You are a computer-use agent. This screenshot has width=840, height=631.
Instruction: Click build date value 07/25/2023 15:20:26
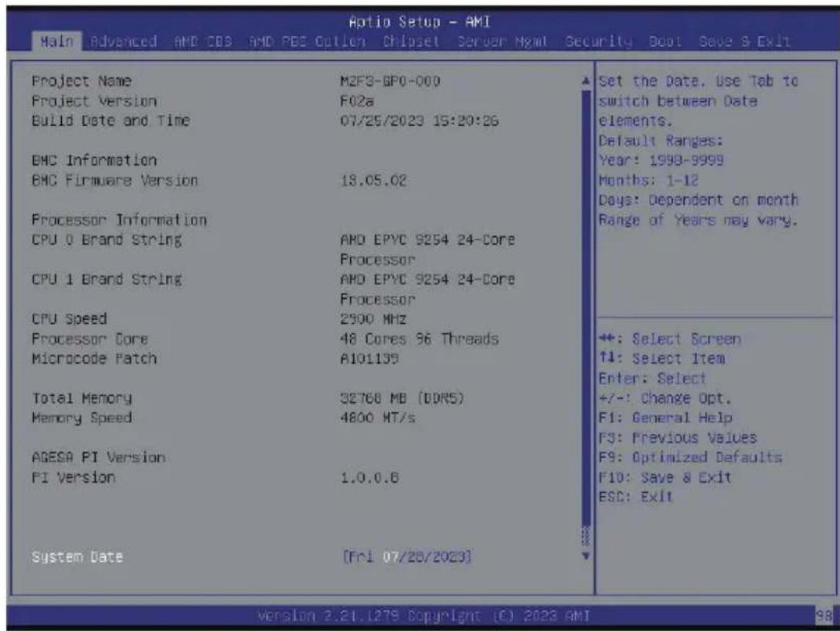(x=420, y=120)
